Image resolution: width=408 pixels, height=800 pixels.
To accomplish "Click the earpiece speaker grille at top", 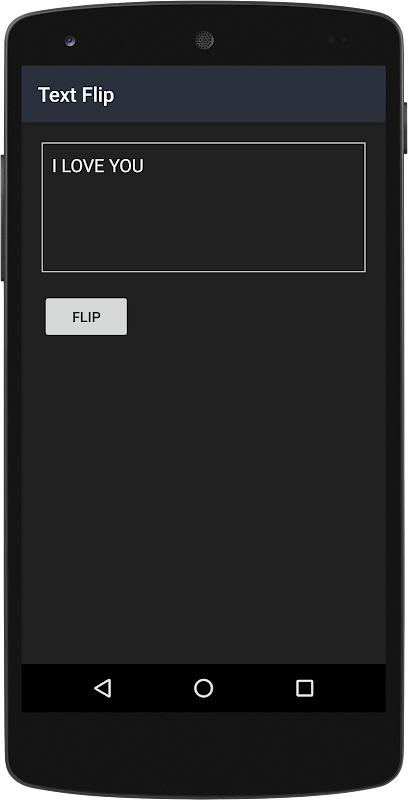I will (x=204, y=40).
